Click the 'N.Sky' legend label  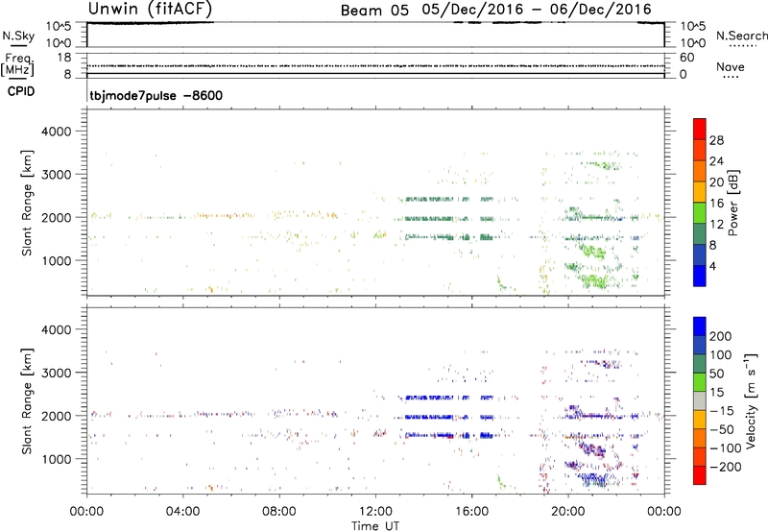click(18, 36)
